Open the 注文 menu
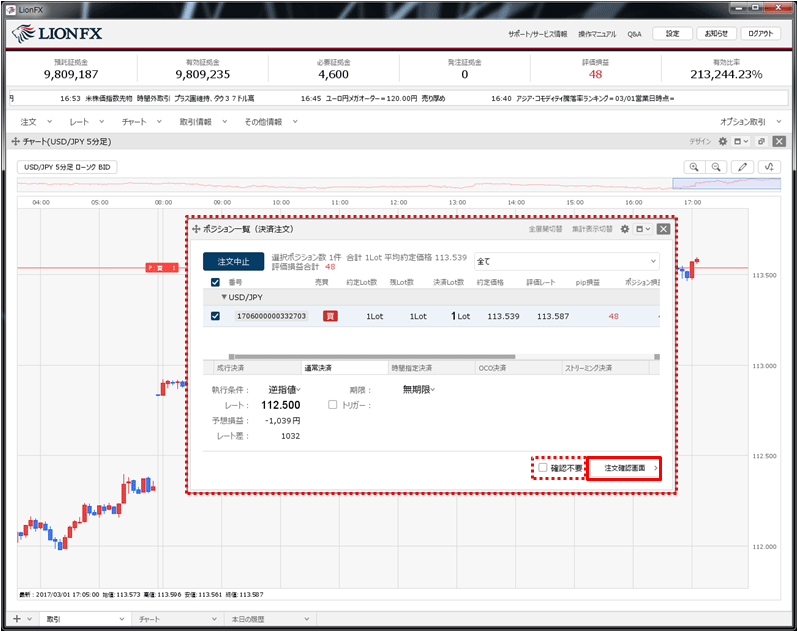The width and height of the screenshot is (798, 632). (36, 122)
